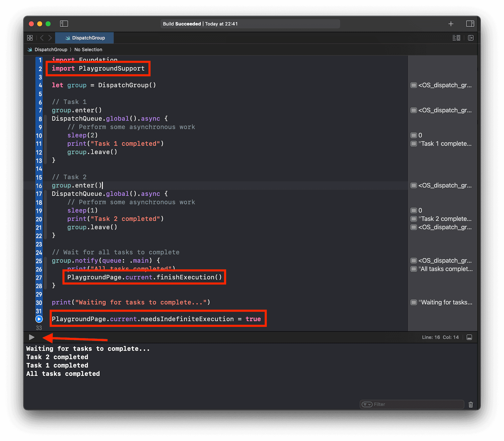Show inline result for Task 1 completed

[414, 143]
